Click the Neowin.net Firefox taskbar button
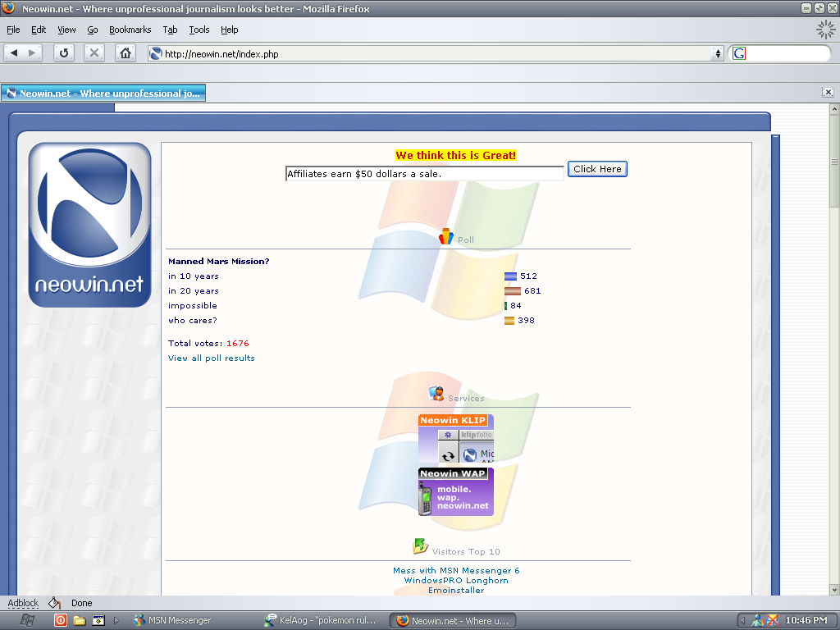Image resolution: width=840 pixels, height=630 pixels. pos(453,620)
